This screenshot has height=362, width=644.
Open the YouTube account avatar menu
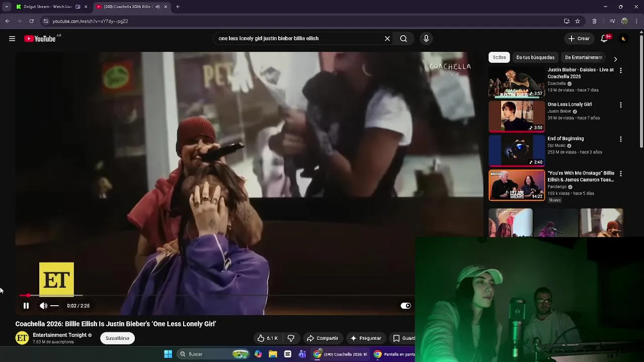[623, 39]
